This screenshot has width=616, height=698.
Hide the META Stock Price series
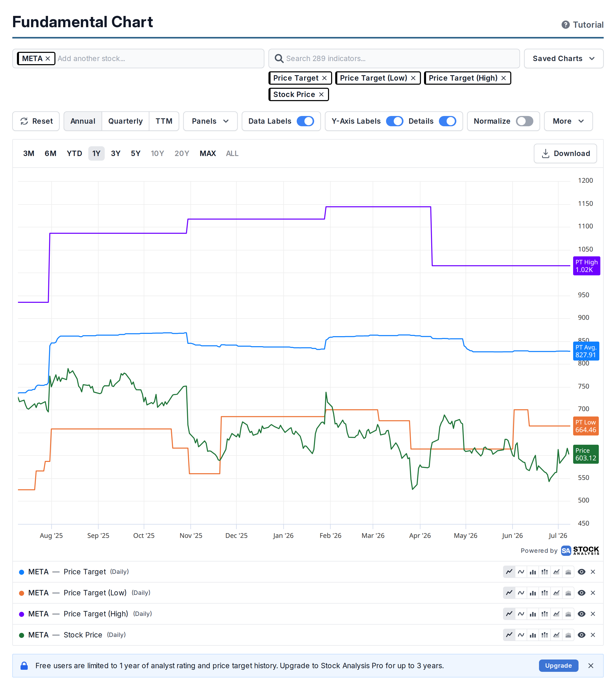coord(582,635)
